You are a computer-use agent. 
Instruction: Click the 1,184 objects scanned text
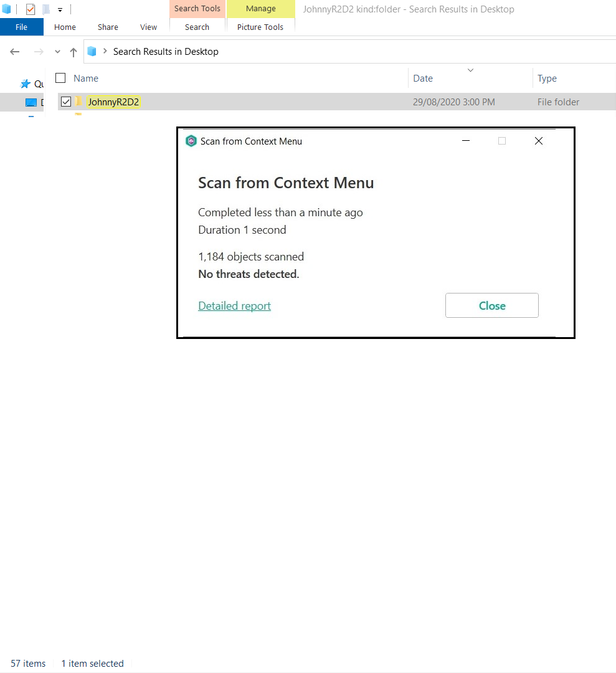click(251, 257)
